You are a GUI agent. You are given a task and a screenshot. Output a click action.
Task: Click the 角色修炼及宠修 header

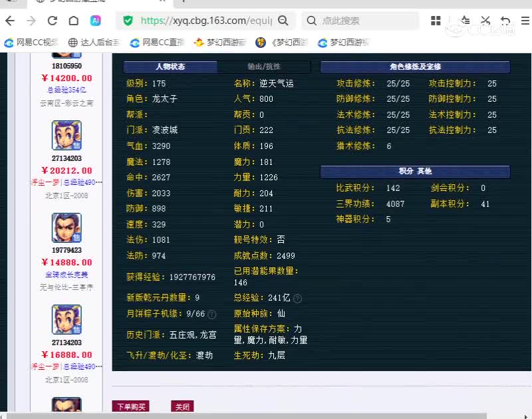(415, 67)
